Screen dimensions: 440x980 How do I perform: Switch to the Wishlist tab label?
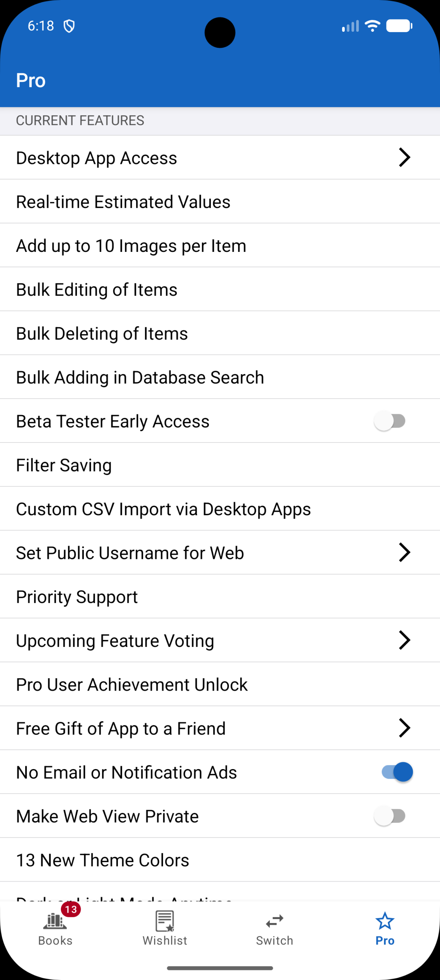pyautogui.click(x=165, y=941)
